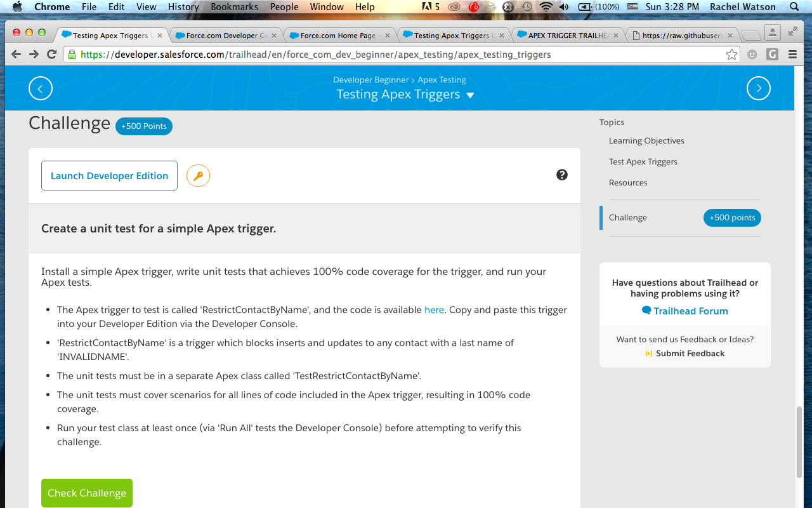Click the orange key credentials icon
Screen dimensions: 812x508
198,176
